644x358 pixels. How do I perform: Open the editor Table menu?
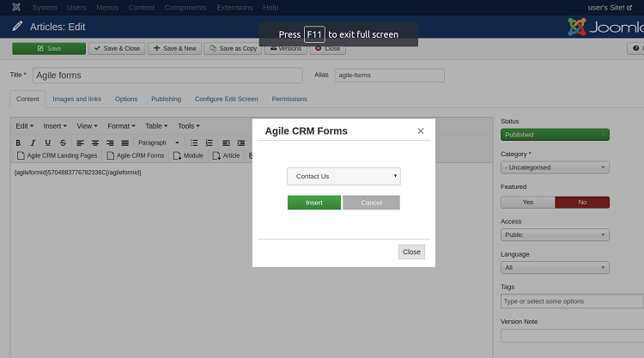tap(156, 126)
